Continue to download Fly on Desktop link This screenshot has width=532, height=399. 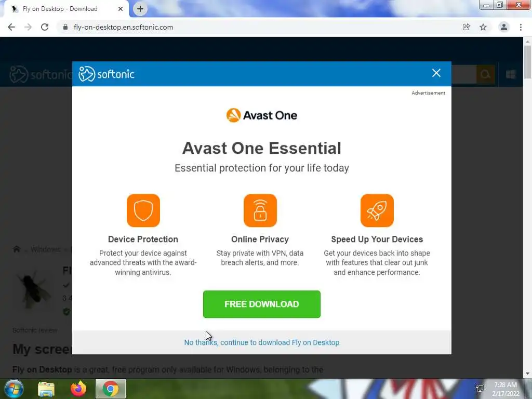pos(262,342)
